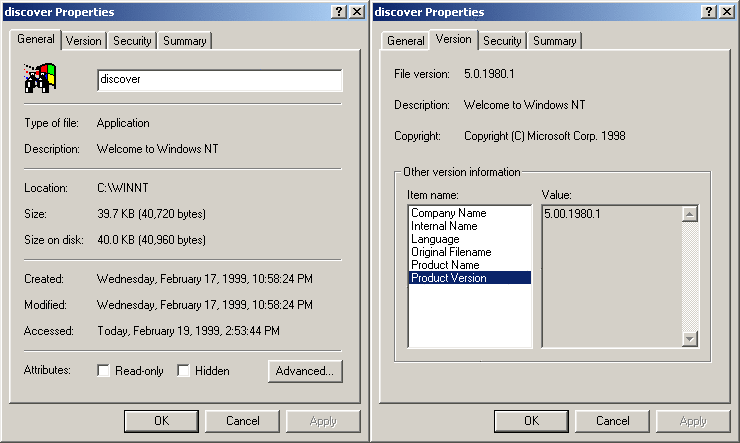Click the Value scrollbar track
This screenshot has width=740, height=443.
690,276
